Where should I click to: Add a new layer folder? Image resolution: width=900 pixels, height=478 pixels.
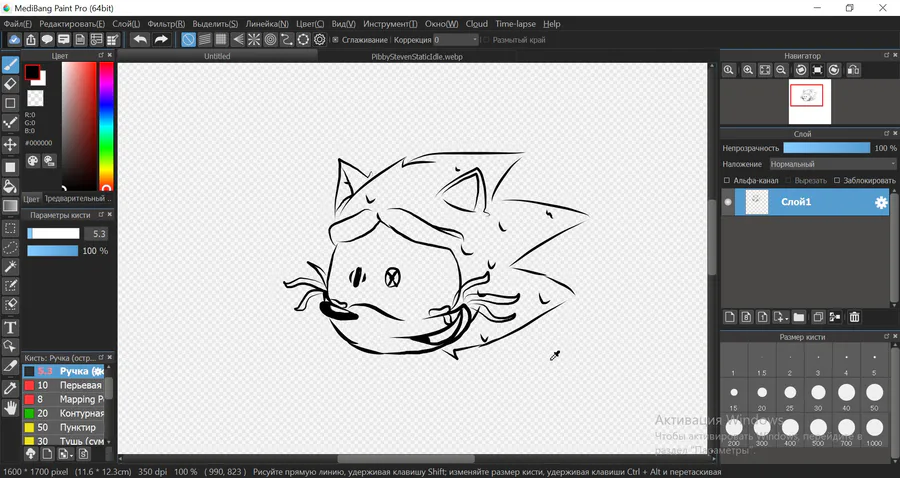(x=798, y=317)
